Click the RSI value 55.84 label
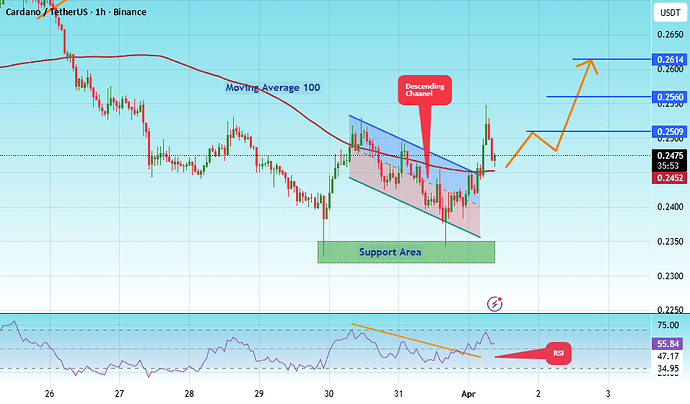690x404 pixels. 668,344
